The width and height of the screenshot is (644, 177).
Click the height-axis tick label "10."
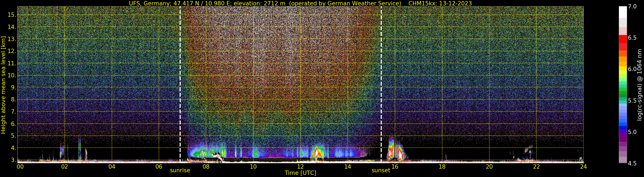click(x=12, y=75)
